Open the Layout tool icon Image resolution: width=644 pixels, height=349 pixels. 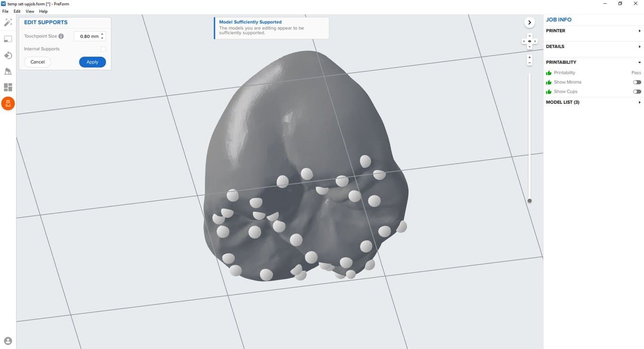(8, 87)
